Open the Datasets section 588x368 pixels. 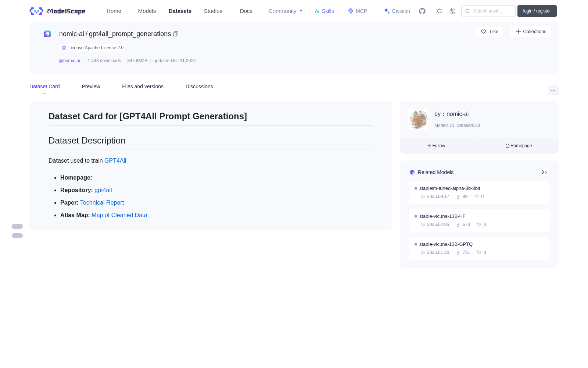point(180,11)
